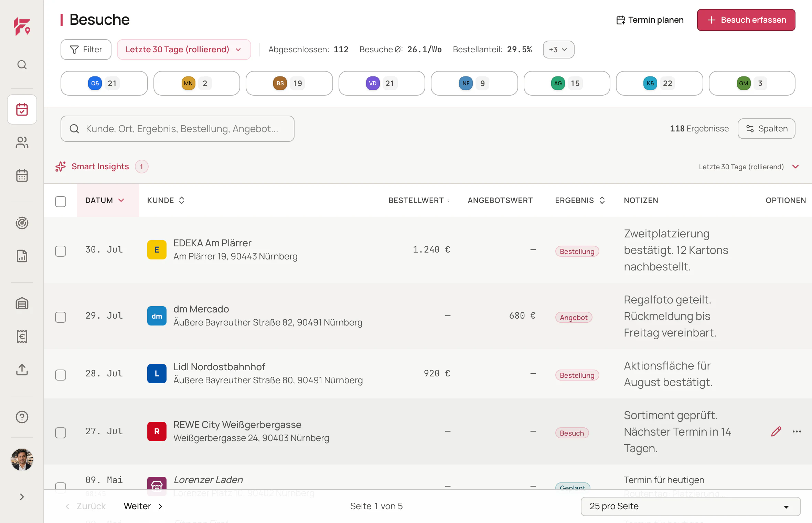Open the upload icon in sidebar
The width and height of the screenshot is (812, 523).
pyautogui.click(x=22, y=370)
